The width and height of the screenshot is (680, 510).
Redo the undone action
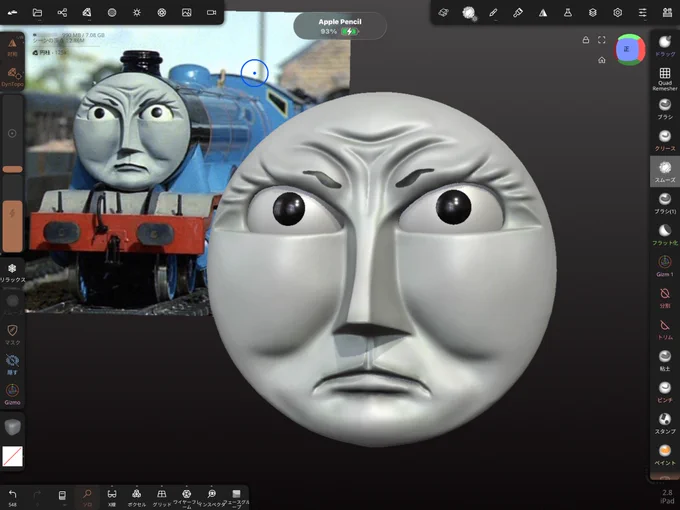click(37, 497)
